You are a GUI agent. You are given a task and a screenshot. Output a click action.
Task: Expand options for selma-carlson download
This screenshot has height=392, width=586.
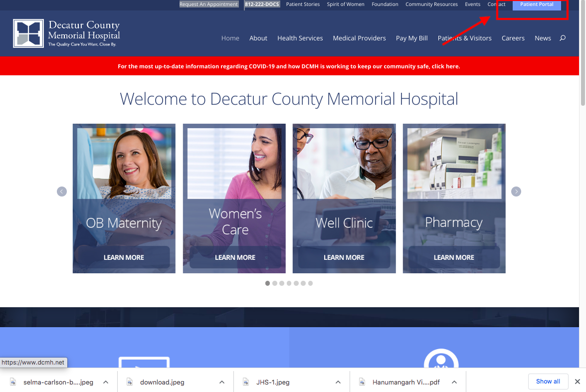coord(105,382)
